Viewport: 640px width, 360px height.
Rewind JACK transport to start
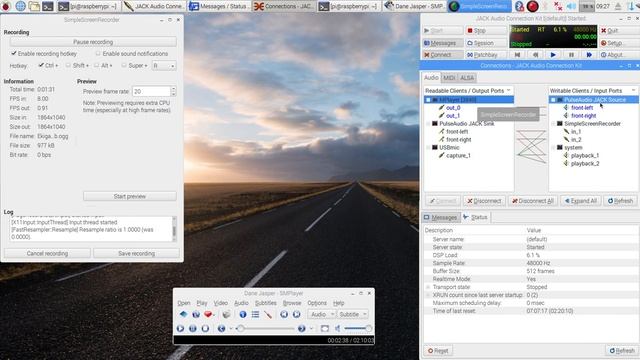[517, 55]
